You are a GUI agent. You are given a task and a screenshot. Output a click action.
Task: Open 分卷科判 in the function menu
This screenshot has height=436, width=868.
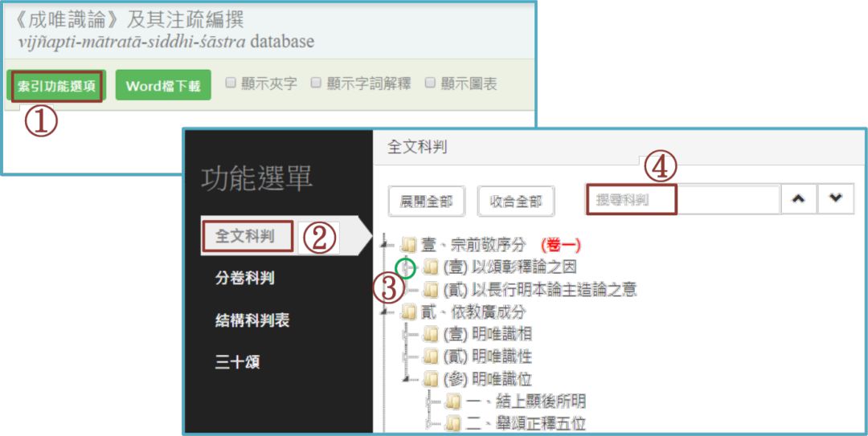click(244, 279)
